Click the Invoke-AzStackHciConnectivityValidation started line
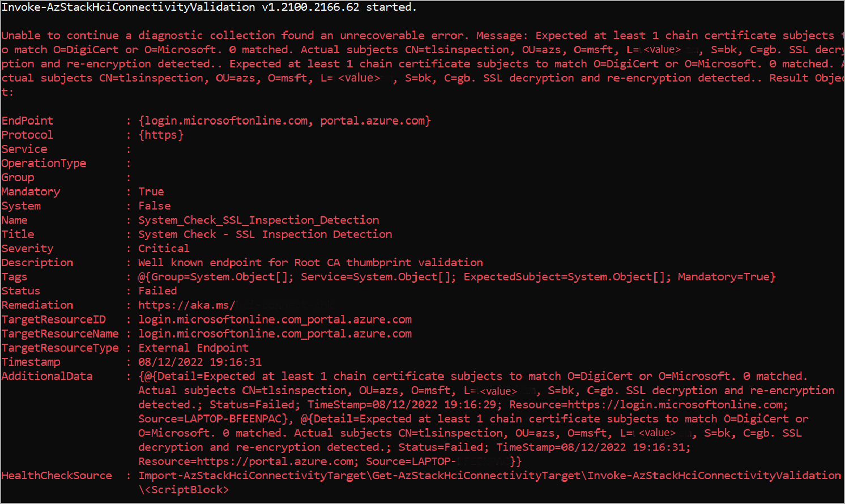The width and height of the screenshot is (845, 504). click(x=209, y=7)
